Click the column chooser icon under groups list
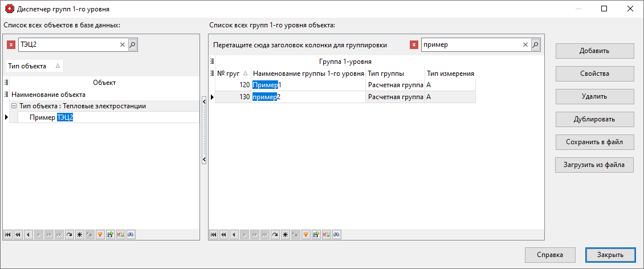Screen dimensions: 644x269 pyautogui.click(x=326, y=234)
